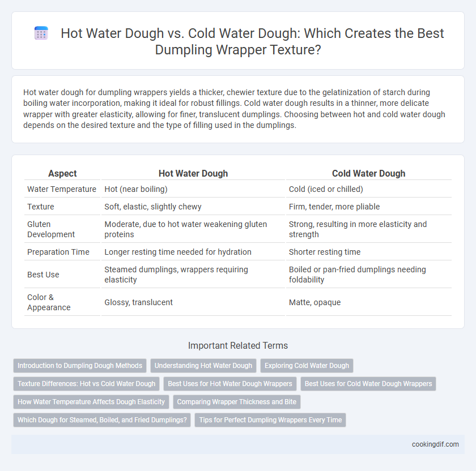476x471 pixels.
Task: Click the 'Cold Water Dough' column header
Action: coord(368,173)
